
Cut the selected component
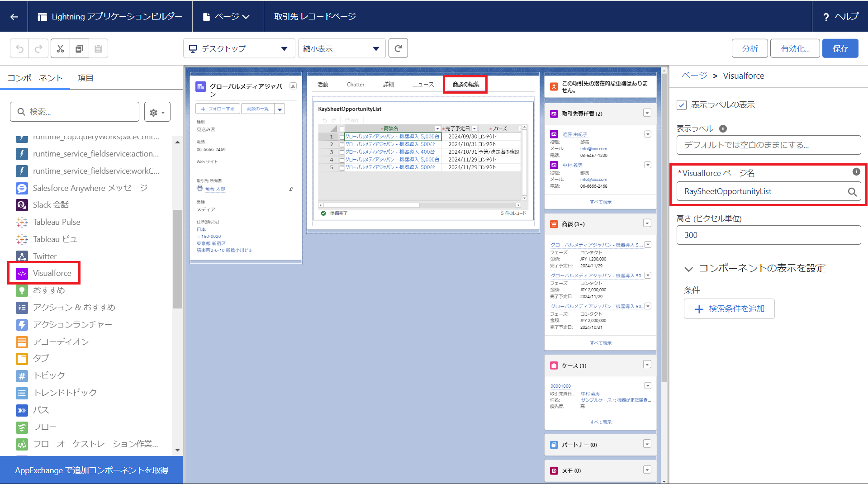coord(60,48)
